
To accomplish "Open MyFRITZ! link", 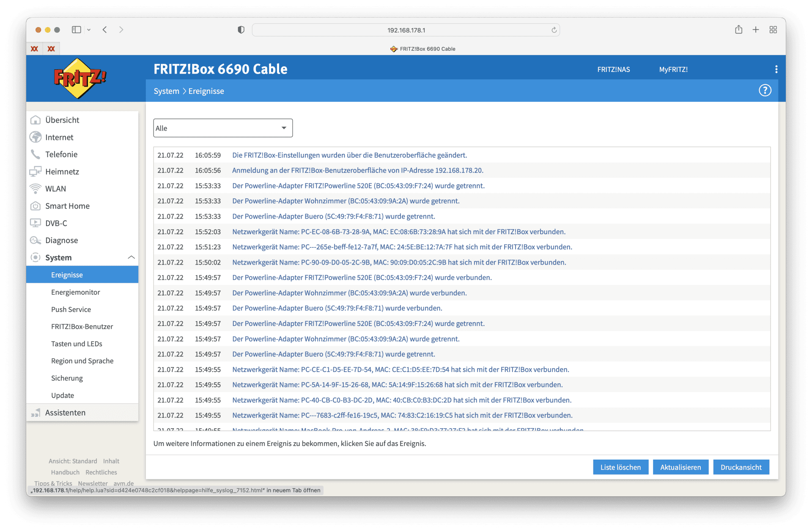I will (x=673, y=69).
